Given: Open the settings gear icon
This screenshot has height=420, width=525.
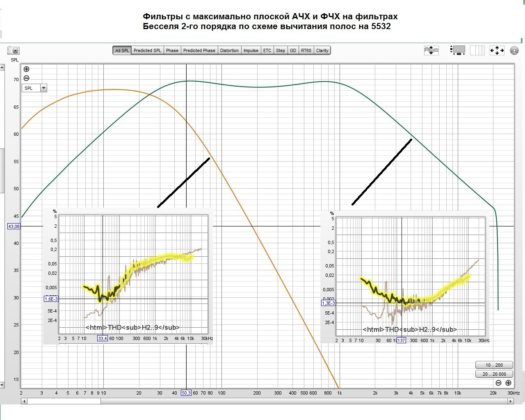Looking at the screenshot, I should (514, 50).
